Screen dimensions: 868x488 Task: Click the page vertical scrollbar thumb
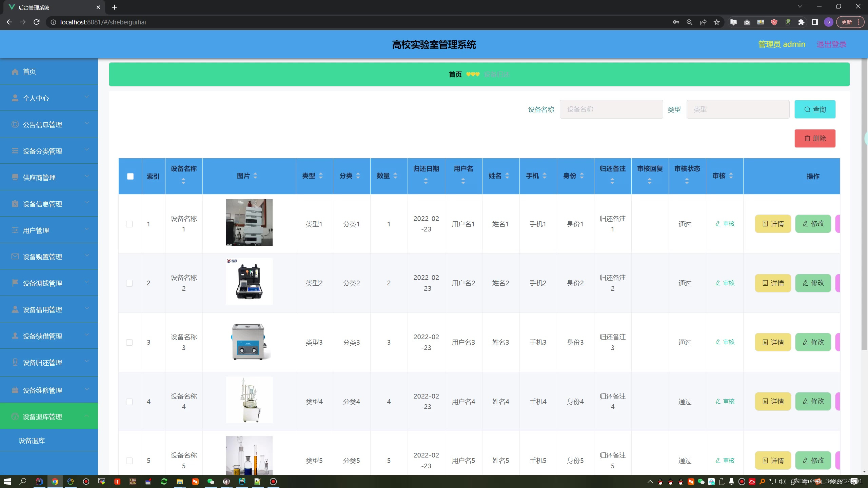(x=864, y=203)
